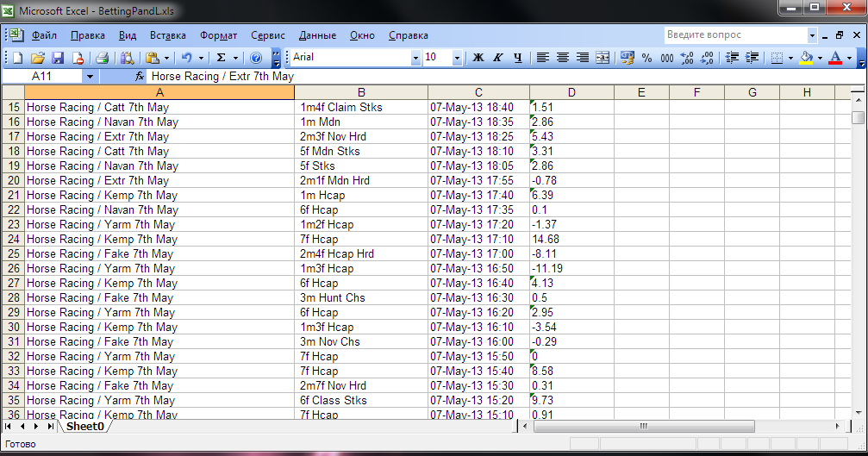
Task: Open the Справка menu
Action: point(408,35)
